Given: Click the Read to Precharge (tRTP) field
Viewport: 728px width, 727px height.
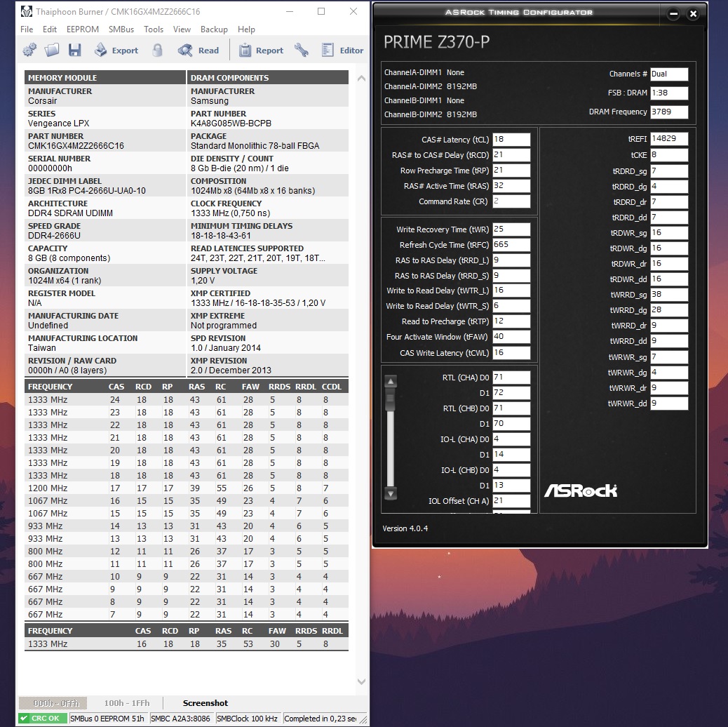Looking at the screenshot, I should click(x=511, y=321).
